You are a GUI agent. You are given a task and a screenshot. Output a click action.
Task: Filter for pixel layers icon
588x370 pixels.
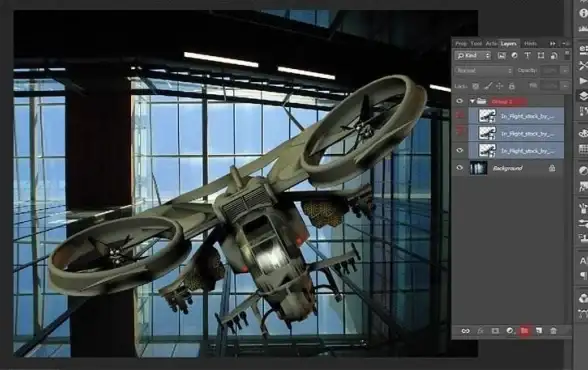[501, 55]
